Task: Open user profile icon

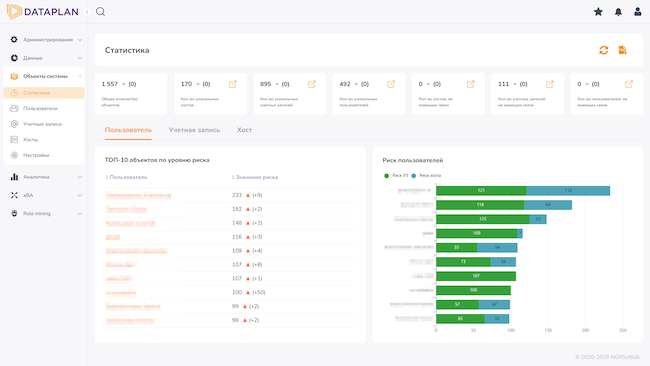Action: click(638, 12)
